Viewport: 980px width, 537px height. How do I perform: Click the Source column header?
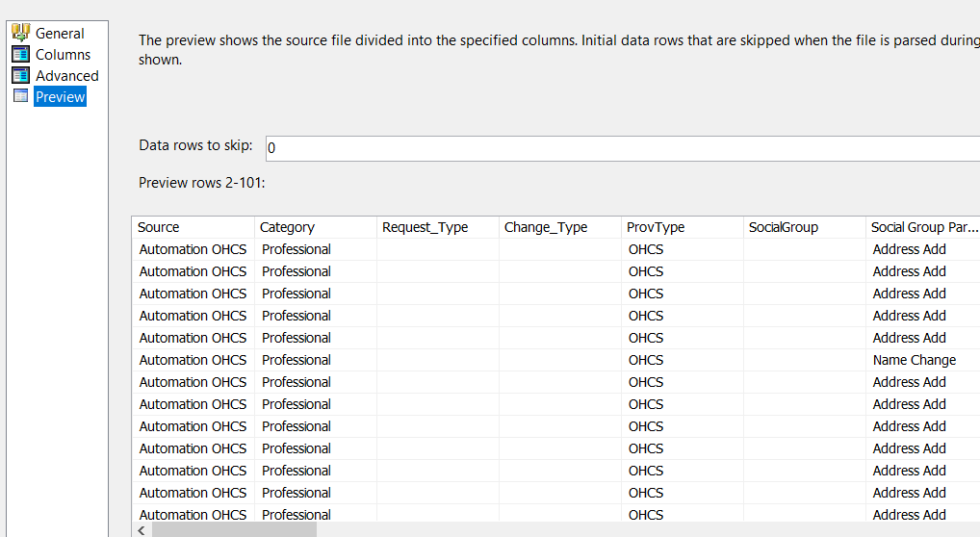[x=193, y=227]
